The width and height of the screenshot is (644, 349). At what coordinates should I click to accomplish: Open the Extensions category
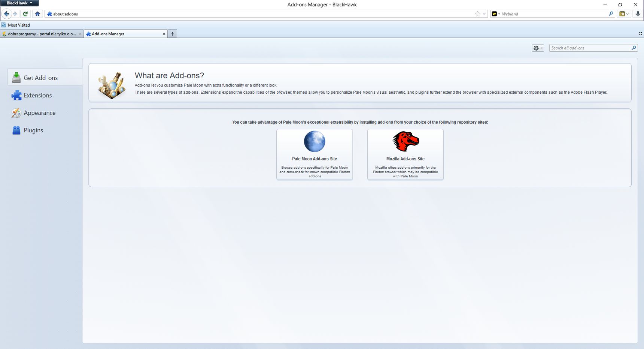45,95
